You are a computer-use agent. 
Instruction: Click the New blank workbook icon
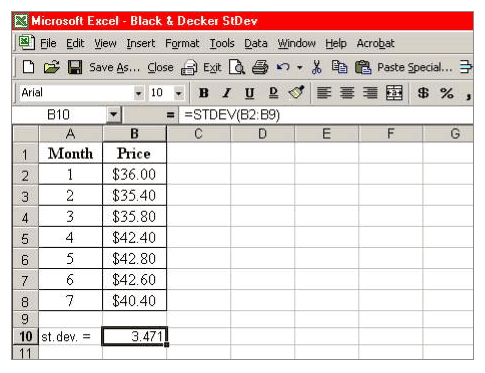[x=28, y=67]
